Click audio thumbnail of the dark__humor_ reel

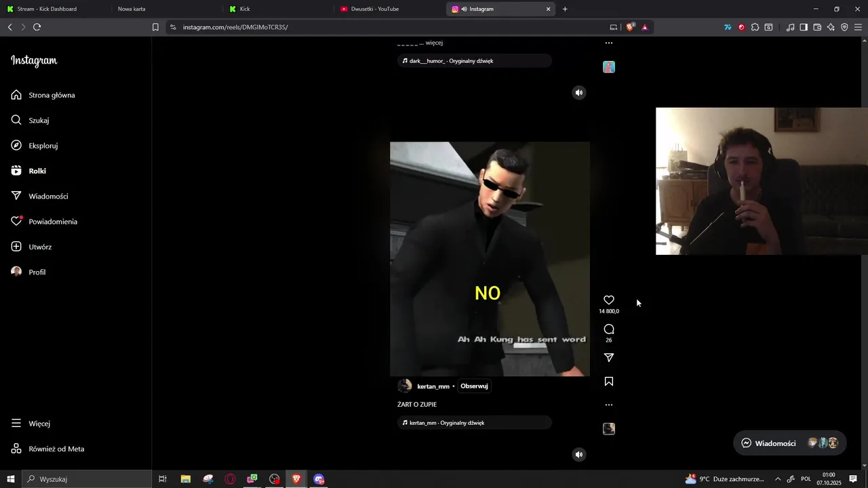click(x=609, y=67)
